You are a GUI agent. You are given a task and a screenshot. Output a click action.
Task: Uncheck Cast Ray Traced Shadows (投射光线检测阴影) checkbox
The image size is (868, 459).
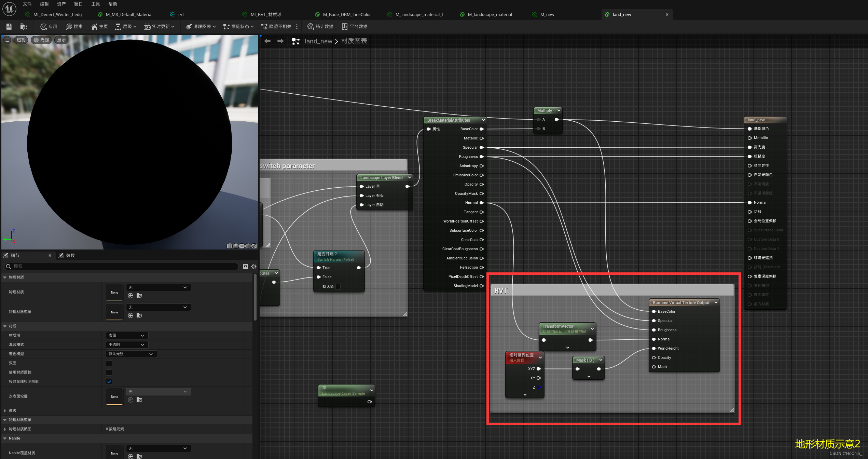[x=109, y=381]
